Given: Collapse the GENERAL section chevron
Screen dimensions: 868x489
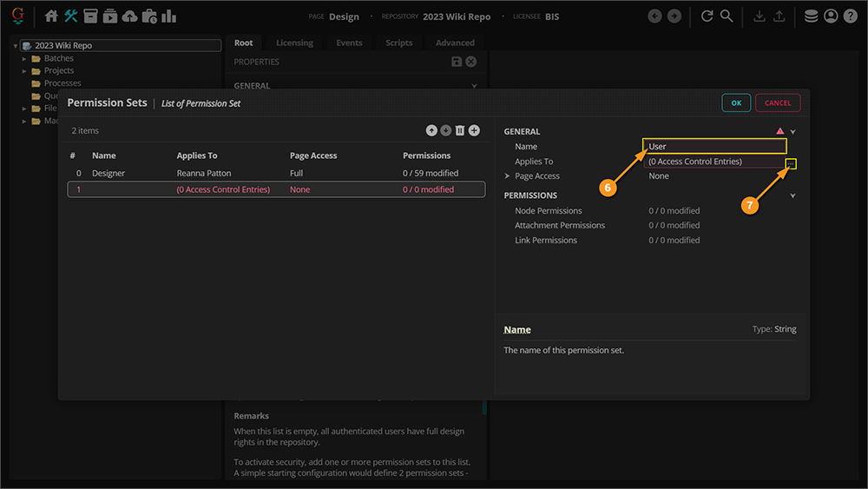Looking at the screenshot, I should [793, 132].
